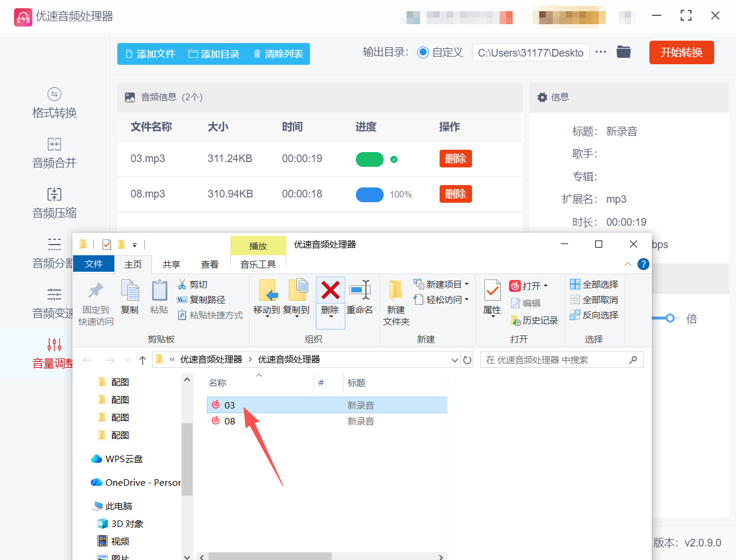Open the 音量调整 panel

[x=54, y=354]
